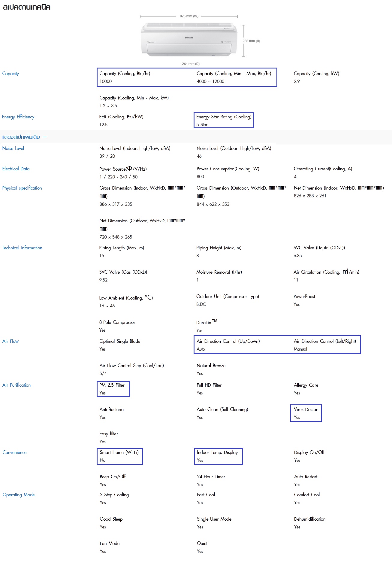Screen dimensions: 392x563
Task: Click the DuraFin TM label
Action: click(x=207, y=322)
